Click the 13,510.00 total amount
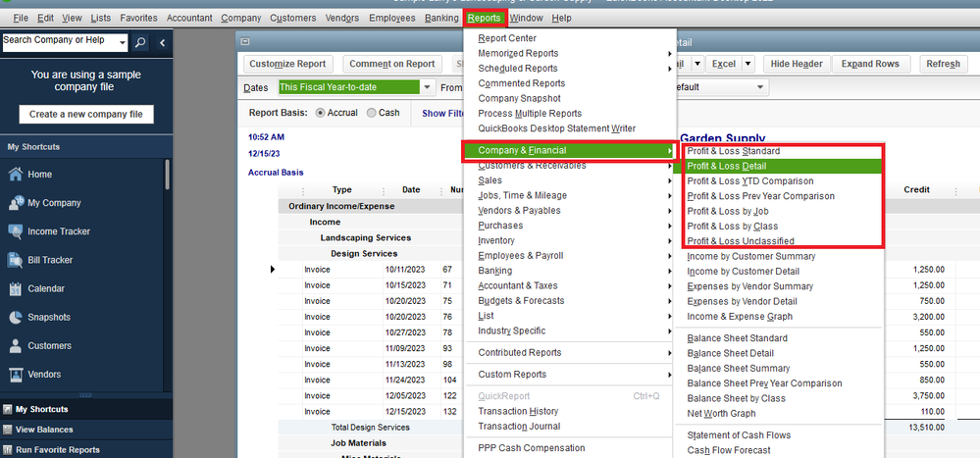 [927, 428]
